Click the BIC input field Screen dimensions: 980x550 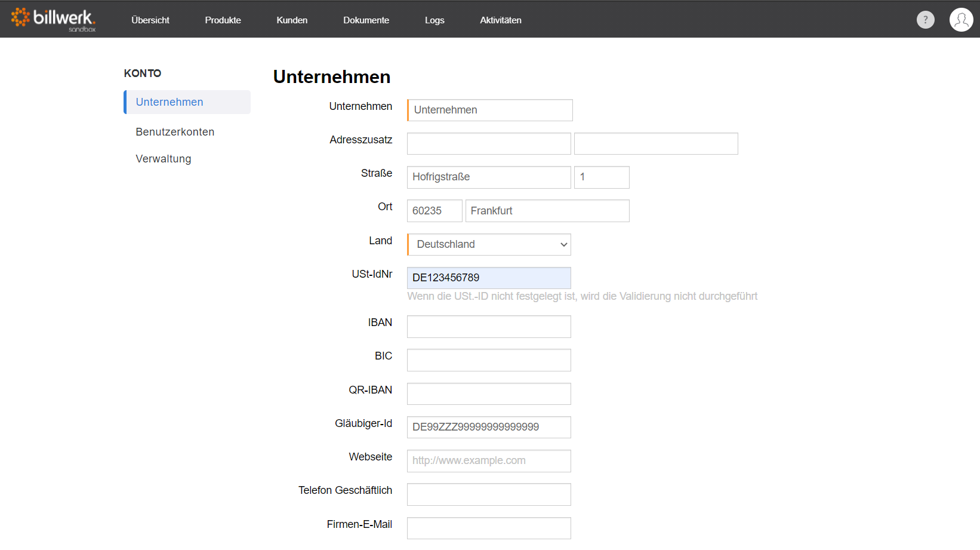coord(489,360)
